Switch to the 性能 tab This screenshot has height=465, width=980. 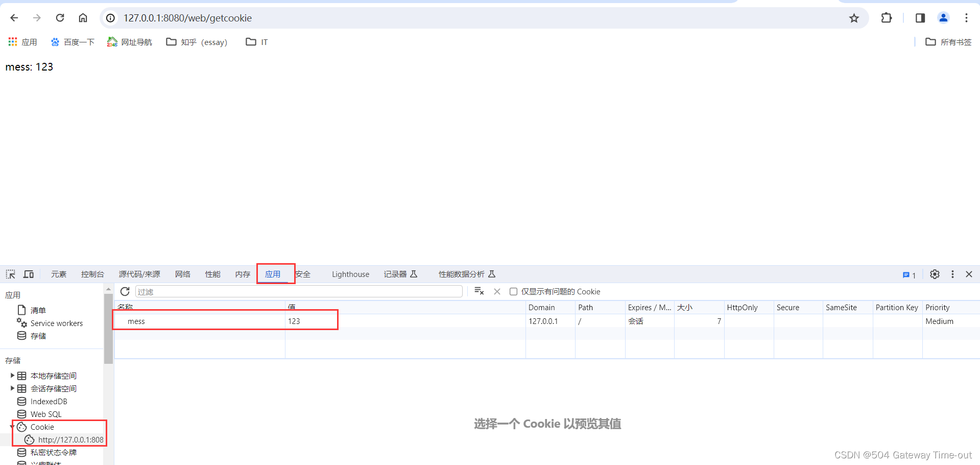coord(213,274)
